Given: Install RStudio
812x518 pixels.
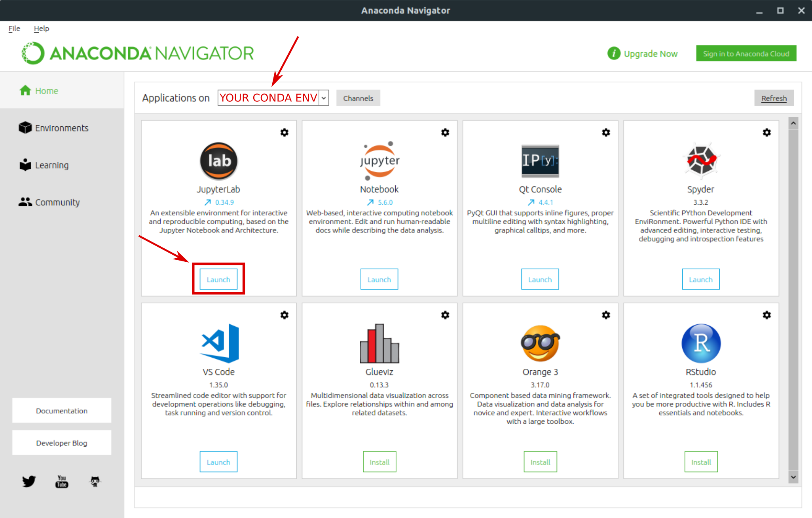Looking at the screenshot, I should tap(701, 462).
